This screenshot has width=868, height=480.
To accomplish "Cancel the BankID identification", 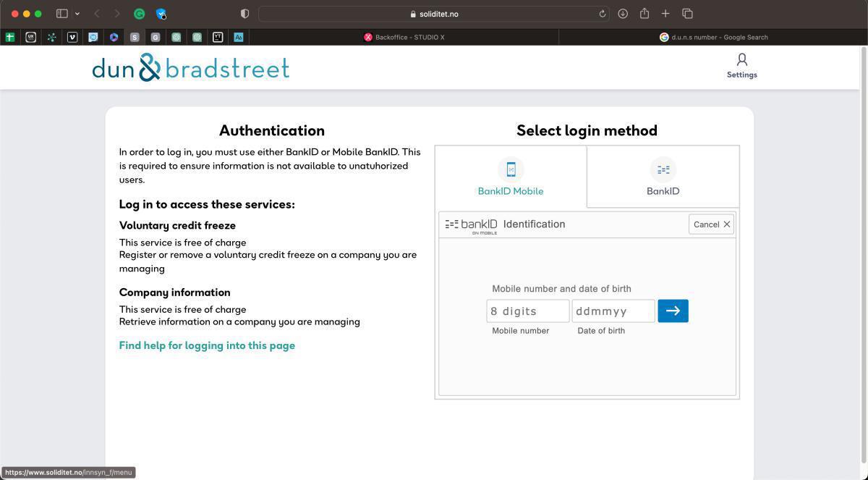I will (x=711, y=224).
